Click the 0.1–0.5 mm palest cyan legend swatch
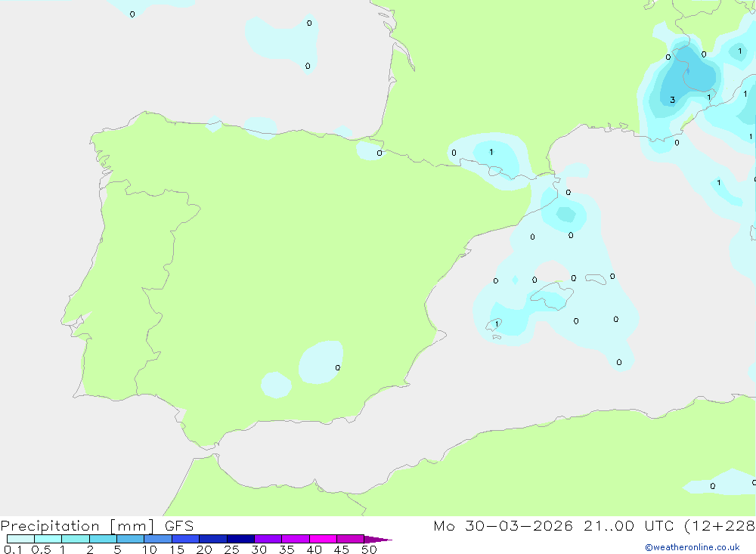The height and width of the screenshot is (554, 756). point(20,539)
